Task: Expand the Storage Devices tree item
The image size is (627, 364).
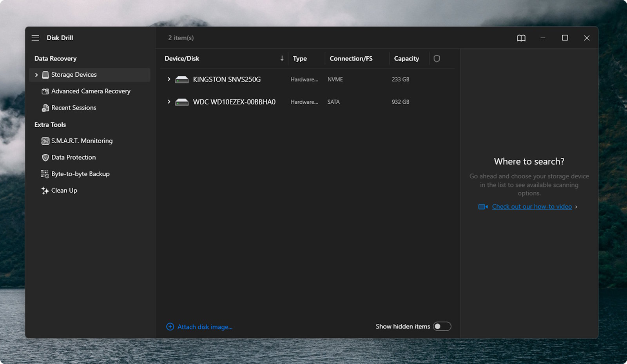Action: tap(36, 75)
